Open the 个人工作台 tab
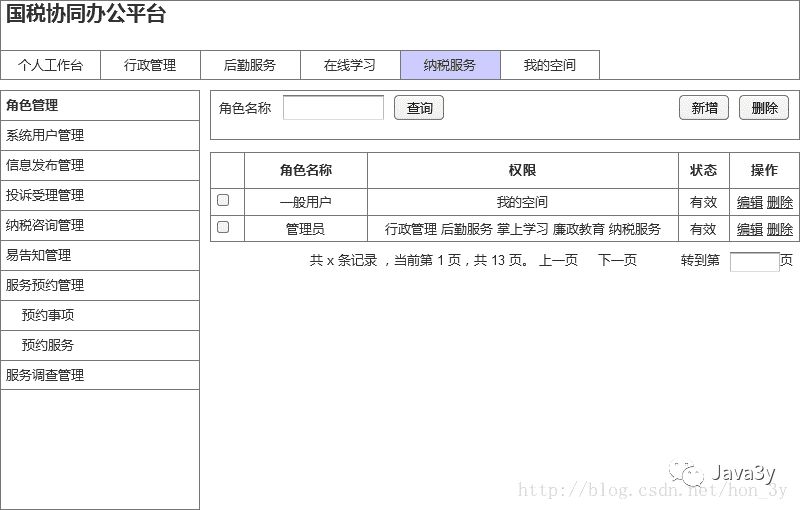 tap(51, 65)
